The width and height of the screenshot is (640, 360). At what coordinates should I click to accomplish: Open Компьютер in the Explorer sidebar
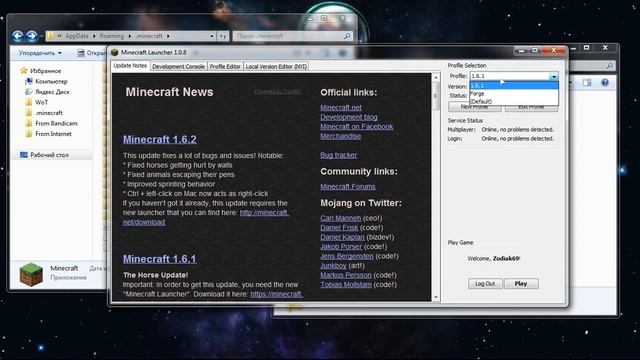pyautogui.click(x=47, y=81)
